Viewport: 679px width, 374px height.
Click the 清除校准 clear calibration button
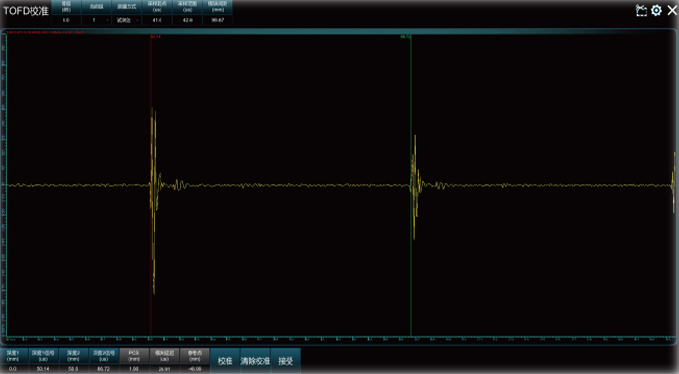[x=255, y=361]
